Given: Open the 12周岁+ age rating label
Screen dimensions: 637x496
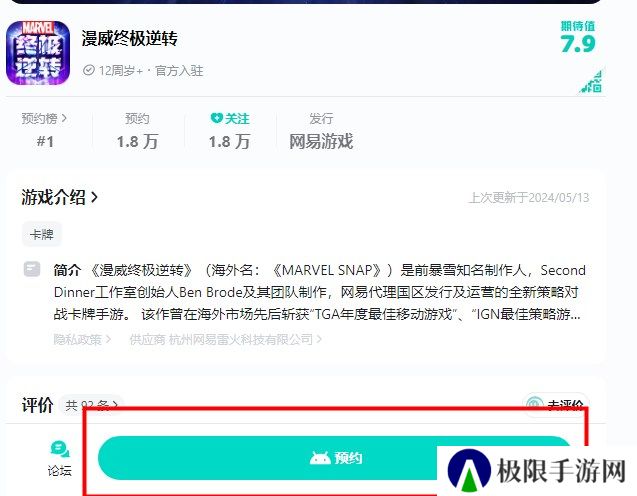Looking at the screenshot, I should click(121, 71).
